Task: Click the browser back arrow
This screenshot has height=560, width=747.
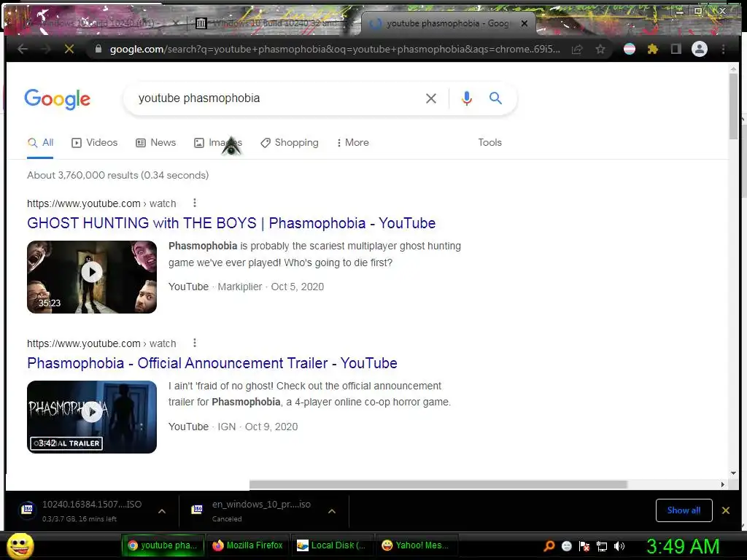Action: pyautogui.click(x=23, y=49)
